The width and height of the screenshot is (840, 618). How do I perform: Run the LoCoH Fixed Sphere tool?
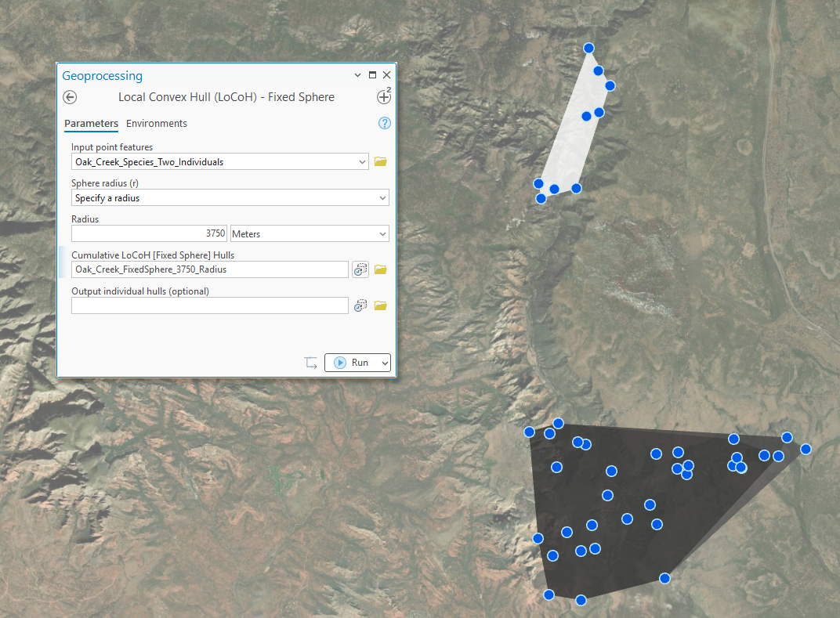(351, 363)
